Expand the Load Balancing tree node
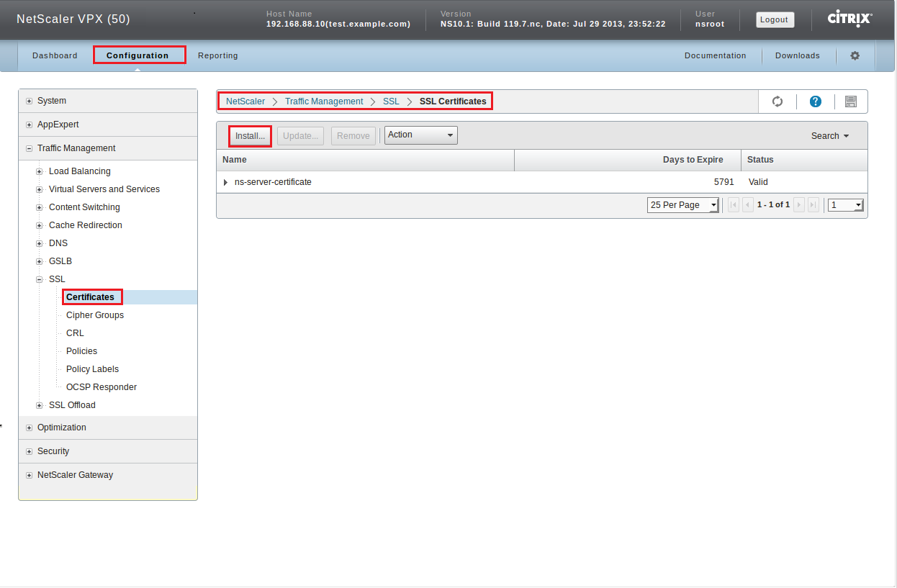The image size is (897, 588). point(40,171)
